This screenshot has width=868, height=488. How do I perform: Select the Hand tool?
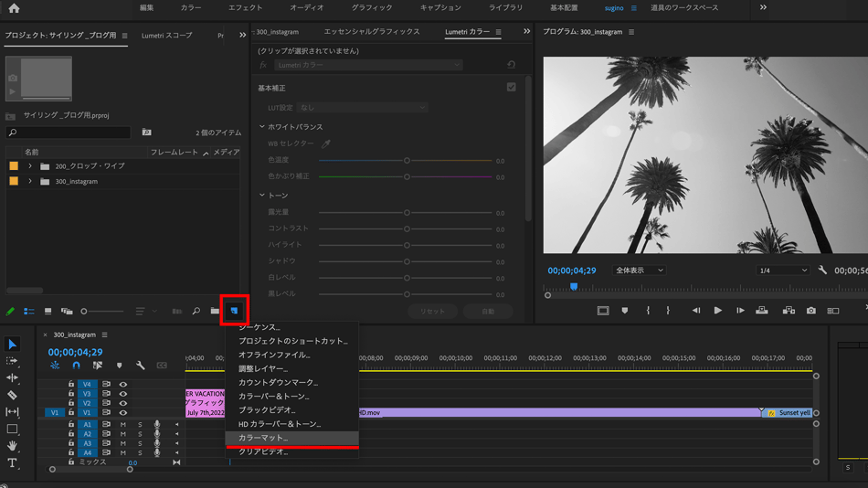tap(12, 446)
